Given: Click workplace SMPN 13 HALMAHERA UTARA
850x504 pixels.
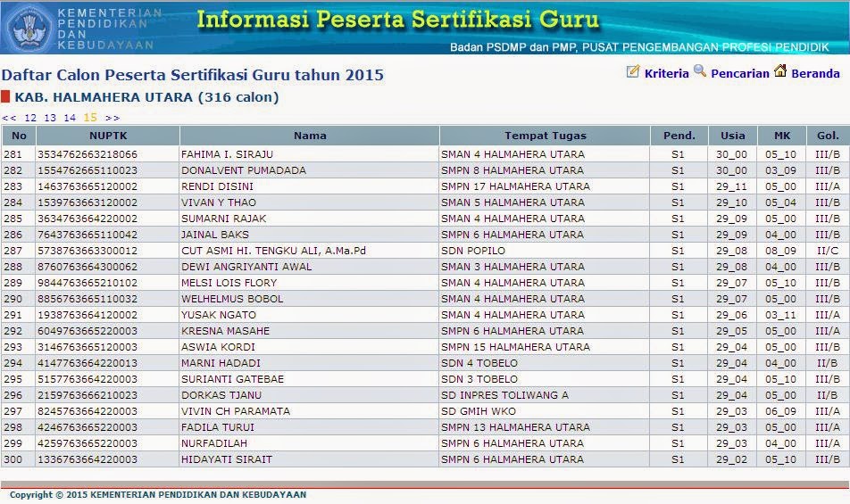Looking at the screenshot, I should 515,427.
